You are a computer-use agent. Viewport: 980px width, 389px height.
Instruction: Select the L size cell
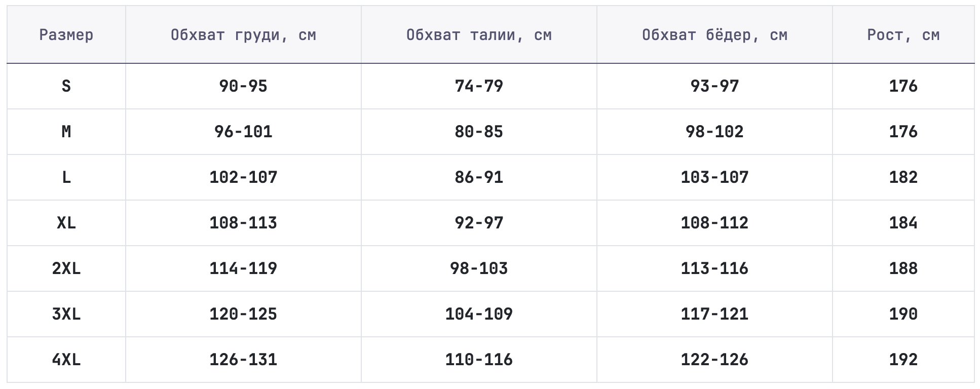click(x=66, y=177)
